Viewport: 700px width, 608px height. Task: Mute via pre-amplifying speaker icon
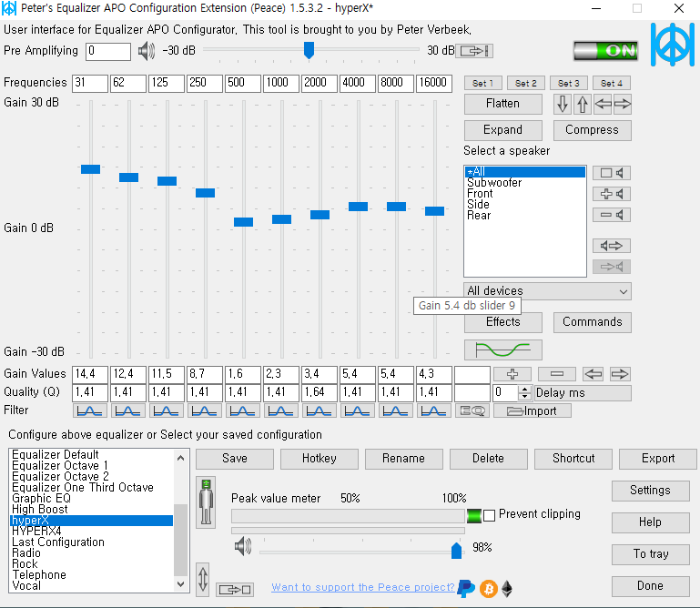click(146, 51)
